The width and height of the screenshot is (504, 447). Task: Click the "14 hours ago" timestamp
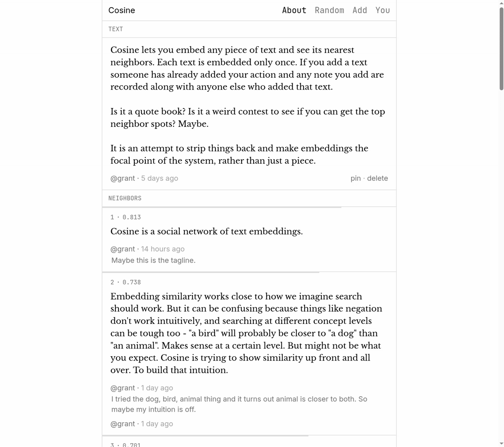pos(163,249)
